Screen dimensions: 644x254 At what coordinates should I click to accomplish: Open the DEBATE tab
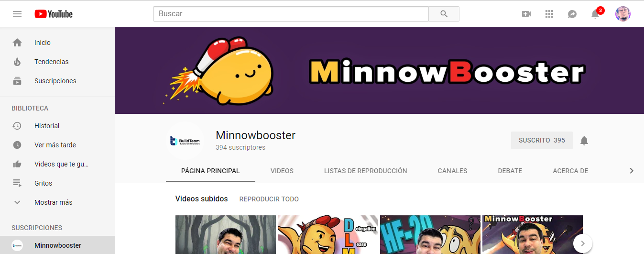(x=510, y=171)
